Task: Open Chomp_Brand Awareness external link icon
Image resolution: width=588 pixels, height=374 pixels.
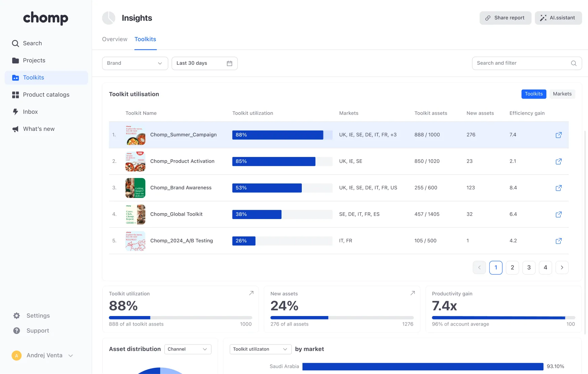Action: (x=559, y=188)
